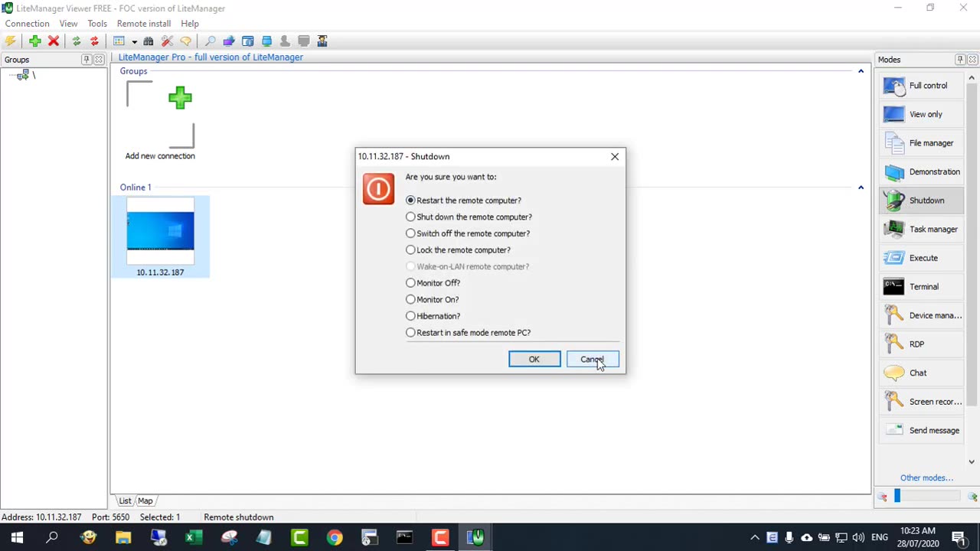Collapse the Online 1 section chevron
The height and width of the screenshot is (551, 980).
coord(861,187)
